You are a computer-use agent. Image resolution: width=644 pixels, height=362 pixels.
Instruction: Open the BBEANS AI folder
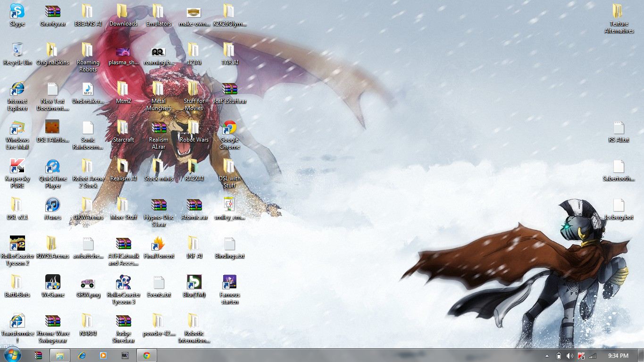tap(88, 15)
